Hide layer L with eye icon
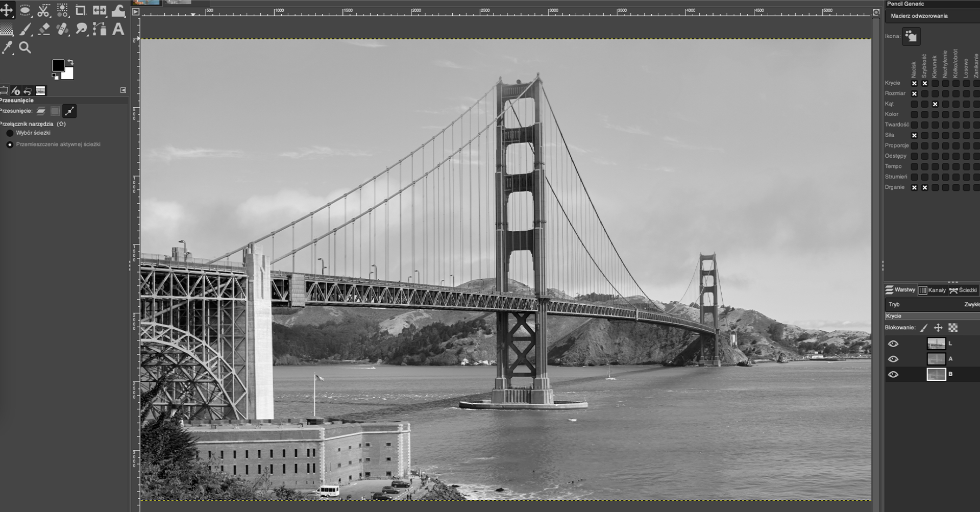980x512 pixels. (x=893, y=344)
